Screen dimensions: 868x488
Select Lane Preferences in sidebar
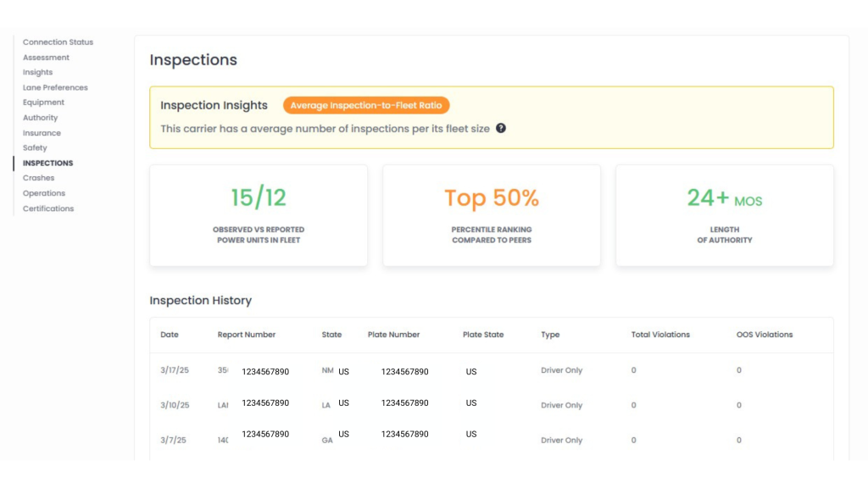click(x=55, y=88)
